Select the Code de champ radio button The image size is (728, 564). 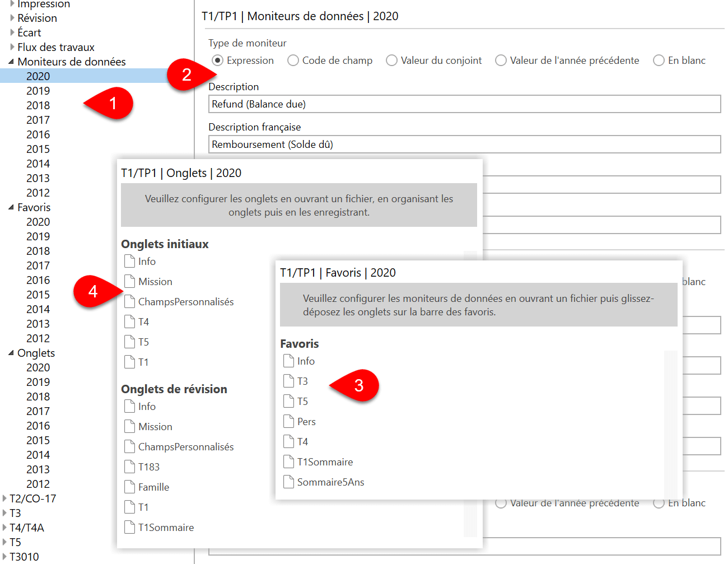point(293,60)
